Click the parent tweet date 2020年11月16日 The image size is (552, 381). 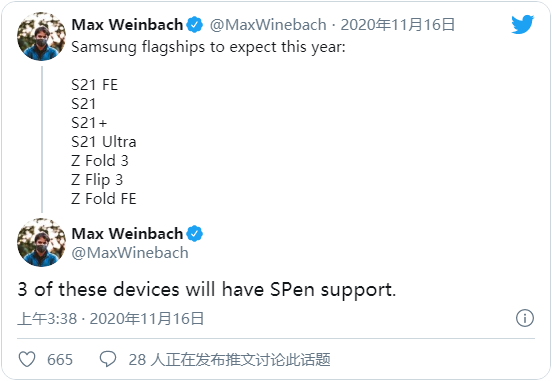(398, 25)
